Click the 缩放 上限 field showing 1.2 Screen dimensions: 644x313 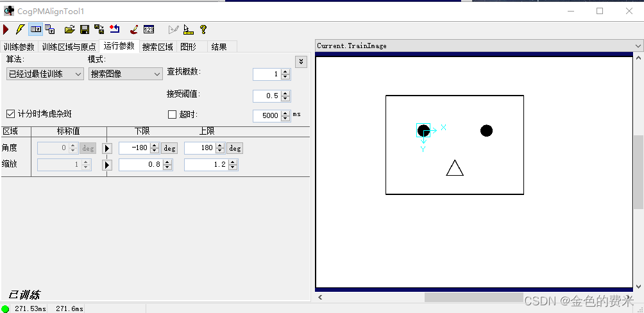point(207,165)
